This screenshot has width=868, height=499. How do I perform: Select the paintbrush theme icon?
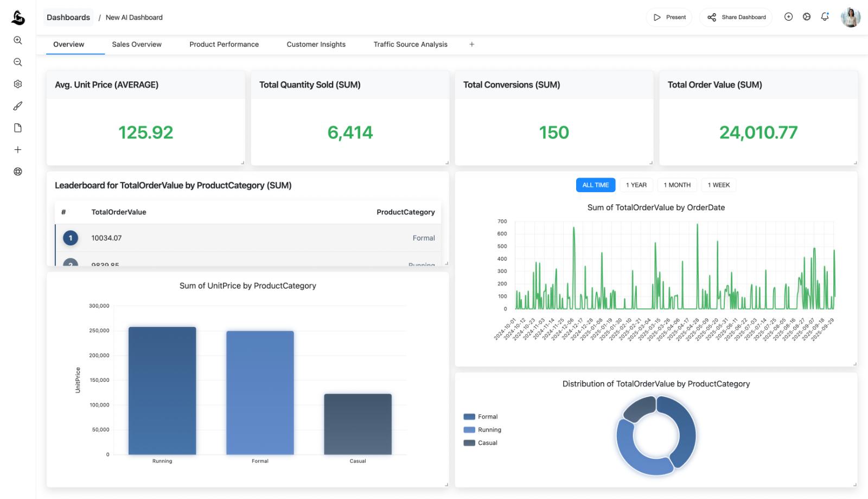[x=18, y=106]
